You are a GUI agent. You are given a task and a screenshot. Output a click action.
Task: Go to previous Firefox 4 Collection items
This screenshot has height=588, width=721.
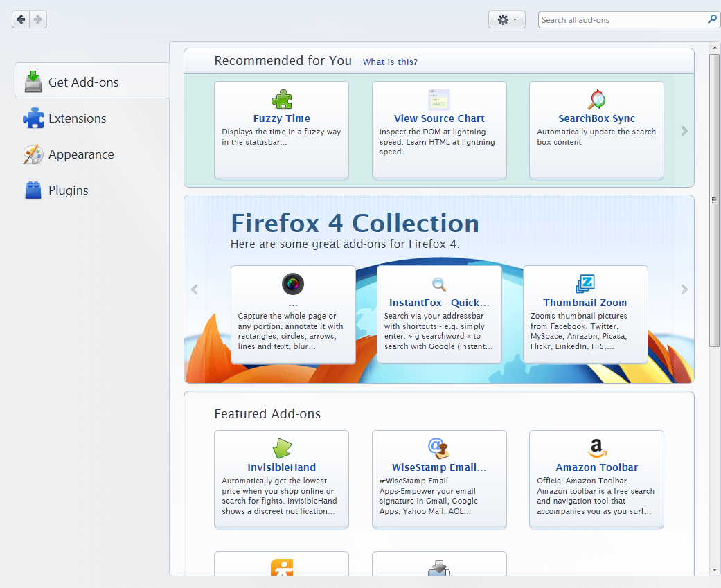click(195, 289)
